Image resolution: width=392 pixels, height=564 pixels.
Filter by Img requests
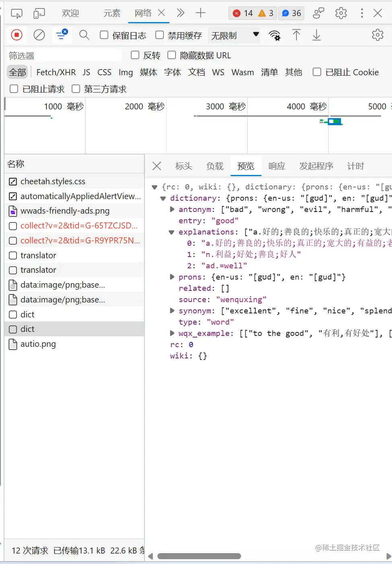[126, 72]
